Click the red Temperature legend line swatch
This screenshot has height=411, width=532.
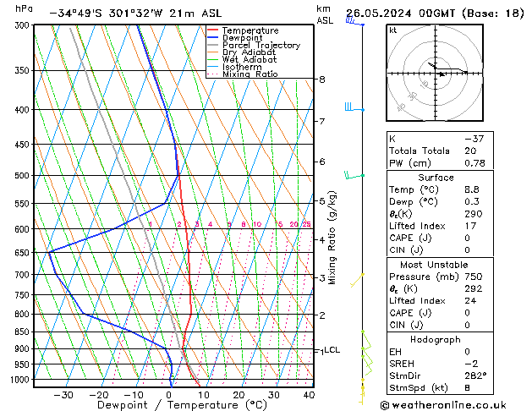[x=213, y=30]
